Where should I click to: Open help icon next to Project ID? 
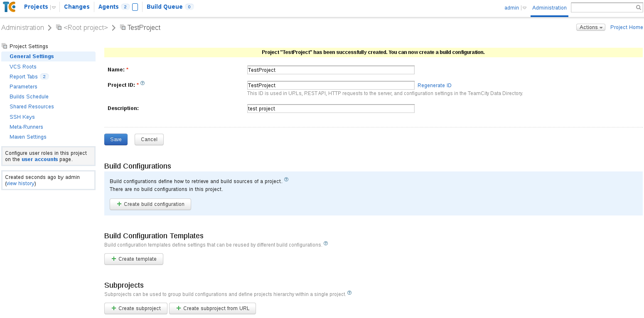[143, 83]
